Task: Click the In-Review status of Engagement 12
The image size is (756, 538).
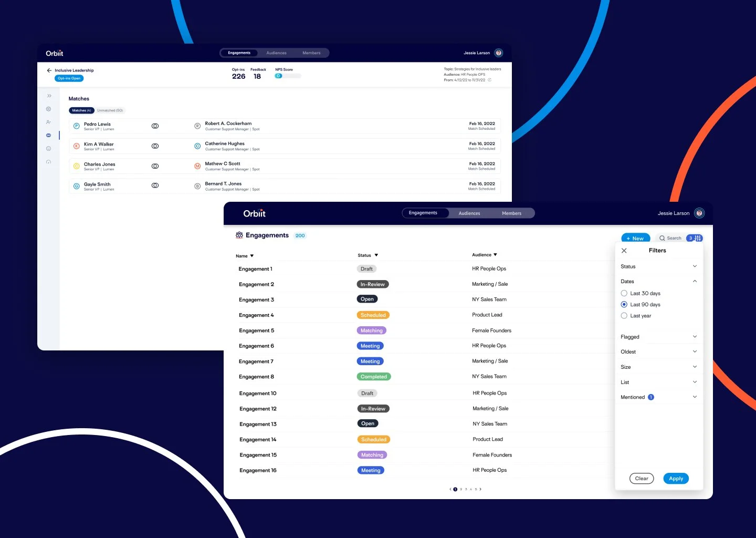Action: click(373, 409)
